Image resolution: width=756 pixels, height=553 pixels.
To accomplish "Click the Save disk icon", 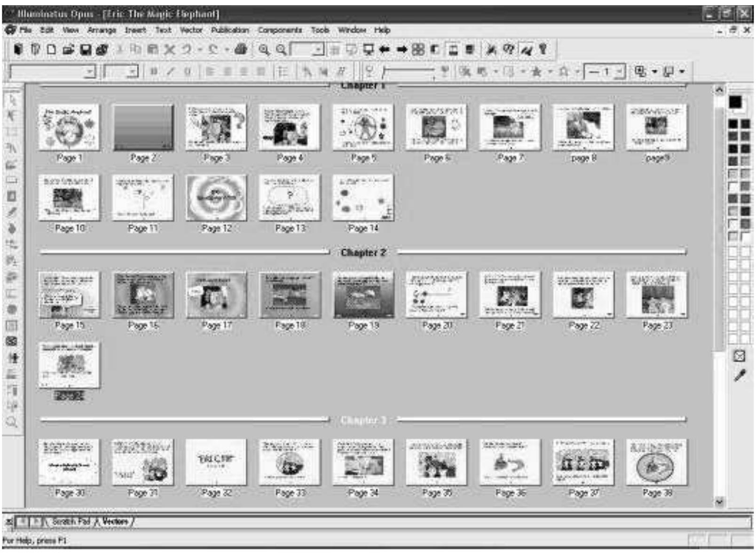I will click(86, 49).
